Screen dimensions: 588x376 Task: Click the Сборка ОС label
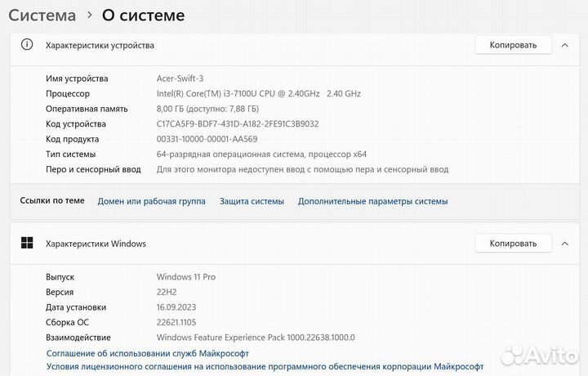coord(67,322)
